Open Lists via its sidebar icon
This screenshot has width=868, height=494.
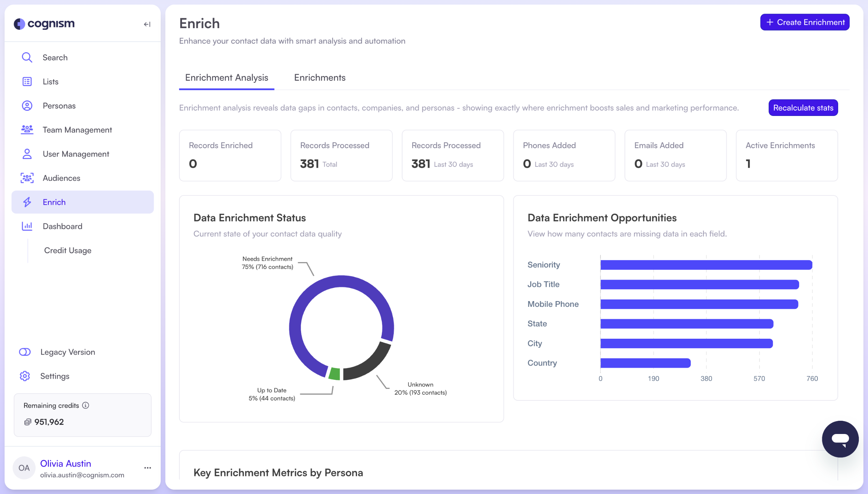coord(27,81)
